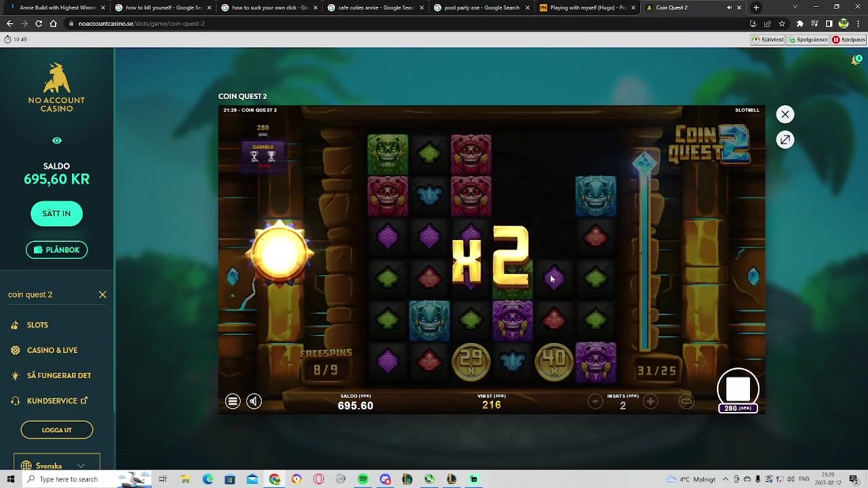Expand the game to fullscreen
The image size is (868, 488).
[x=785, y=140]
